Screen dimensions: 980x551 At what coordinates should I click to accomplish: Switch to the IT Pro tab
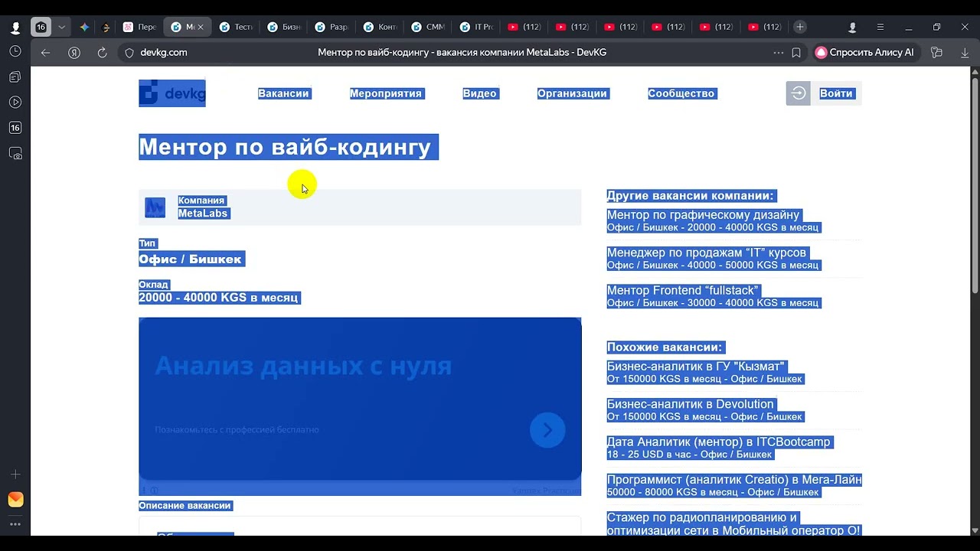point(476,27)
